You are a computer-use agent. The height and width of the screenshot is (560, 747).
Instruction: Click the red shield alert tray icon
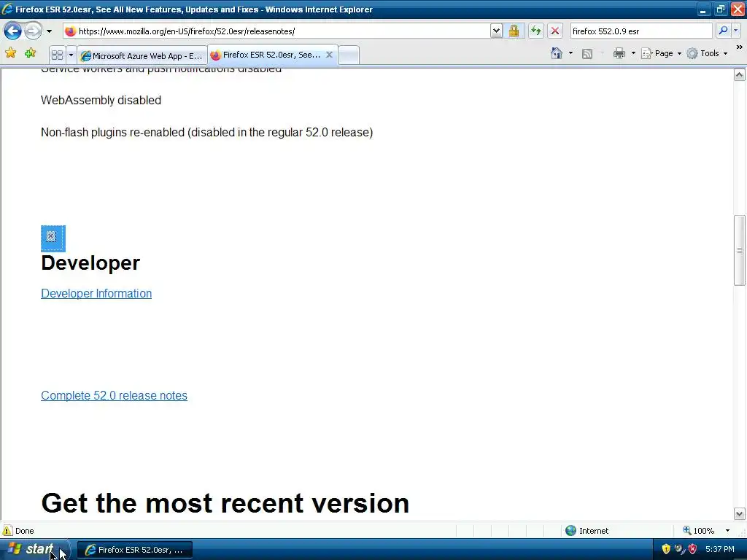click(693, 549)
